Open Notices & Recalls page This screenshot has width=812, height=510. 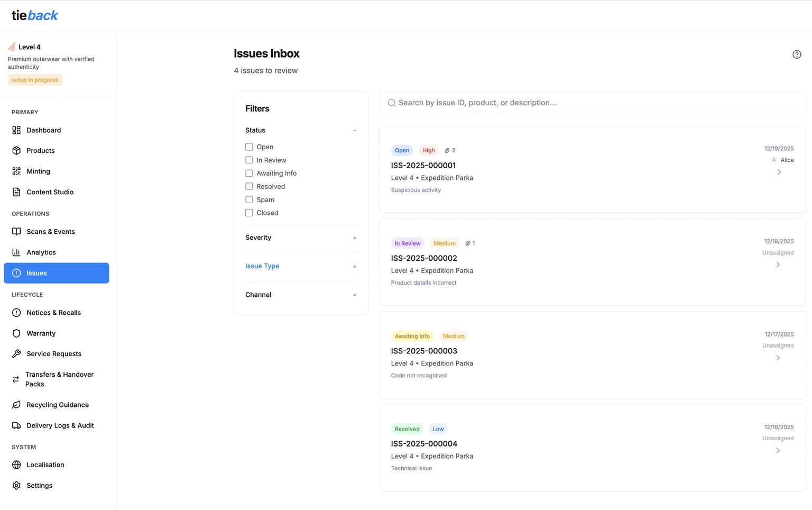(53, 313)
